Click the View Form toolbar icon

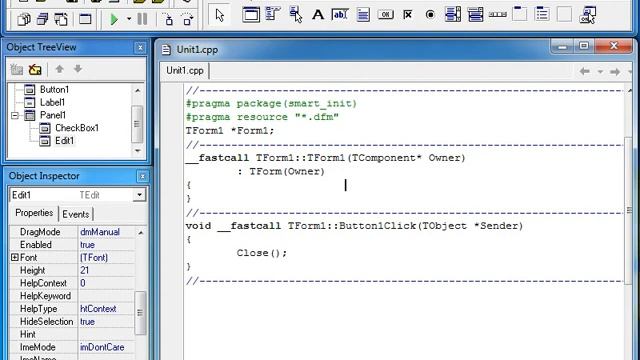coord(42,19)
